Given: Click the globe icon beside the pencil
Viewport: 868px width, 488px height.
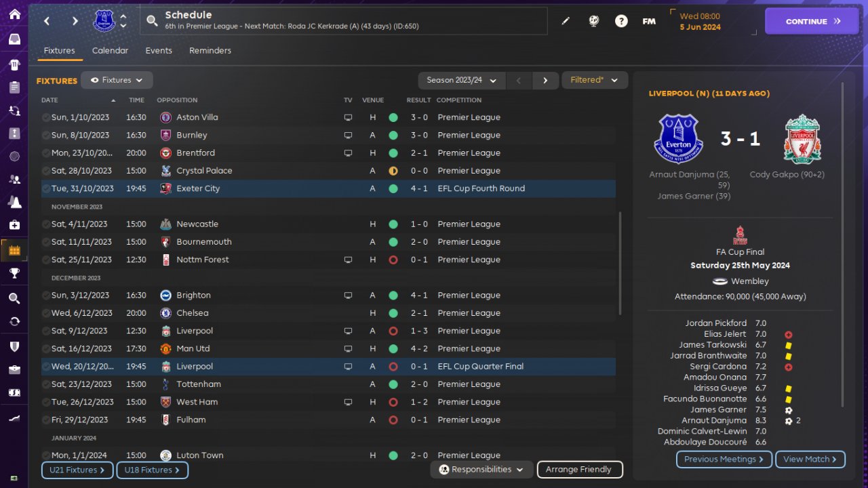Looking at the screenshot, I should pyautogui.click(x=593, y=21).
